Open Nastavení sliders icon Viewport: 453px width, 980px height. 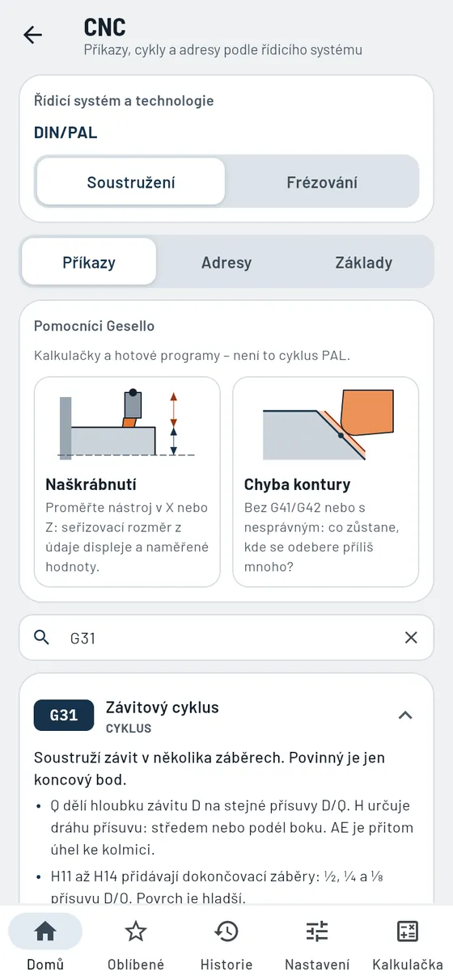pos(317,931)
